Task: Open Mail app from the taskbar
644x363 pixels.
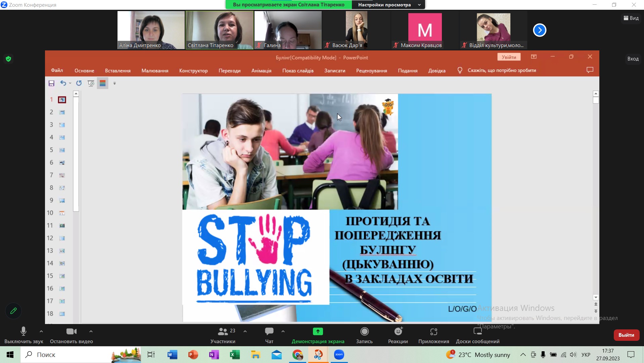Action: (x=277, y=355)
